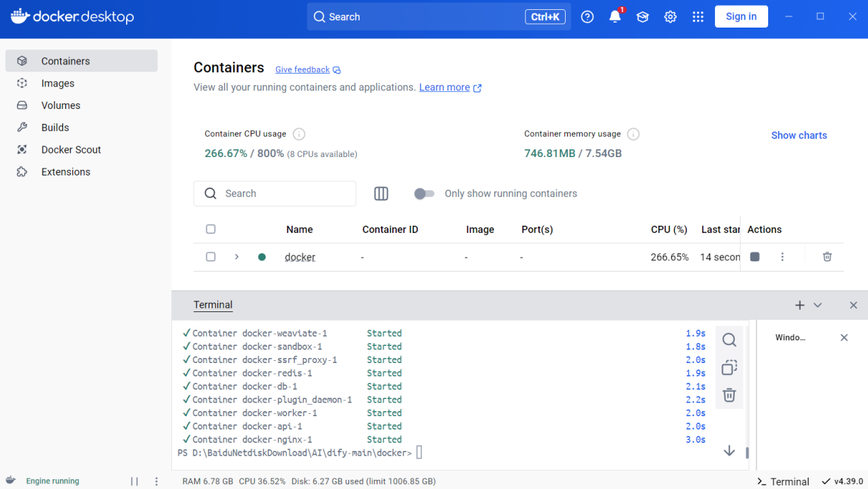This screenshot has height=489, width=868.
Task: Click the Terminal button in the status bar
Action: pos(783,481)
